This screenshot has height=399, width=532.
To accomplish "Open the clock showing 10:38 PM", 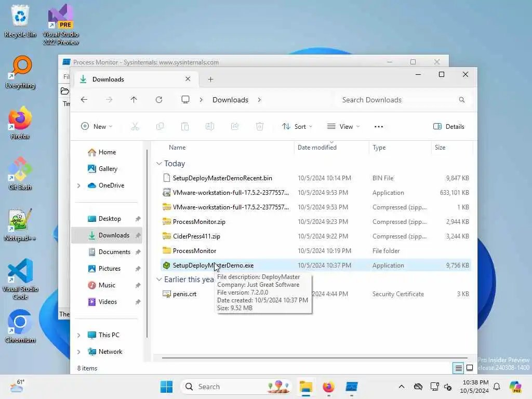I will (x=474, y=387).
